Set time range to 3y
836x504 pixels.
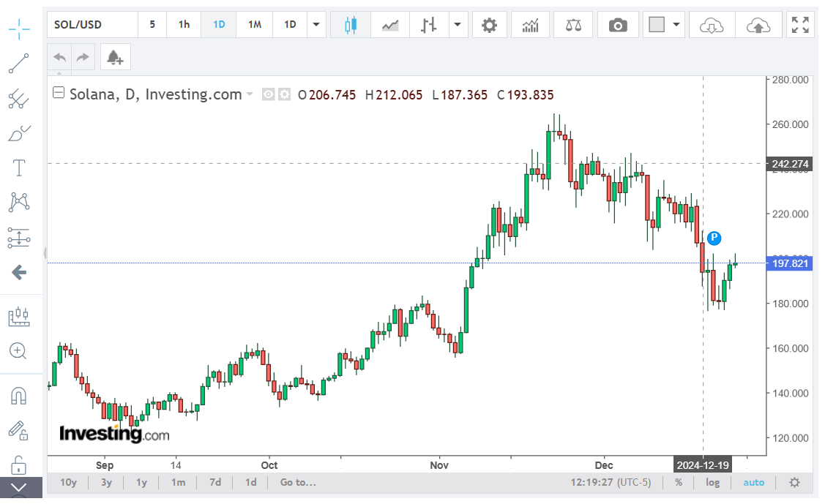[x=107, y=482]
